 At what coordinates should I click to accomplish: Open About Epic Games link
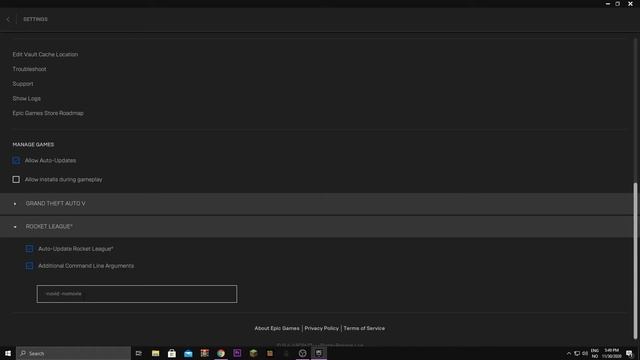tap(277, 328)
